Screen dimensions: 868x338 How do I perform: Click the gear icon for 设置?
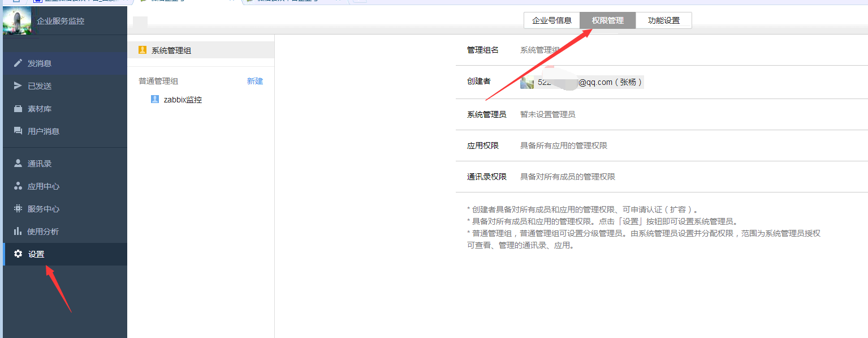(x=18, y=254)
